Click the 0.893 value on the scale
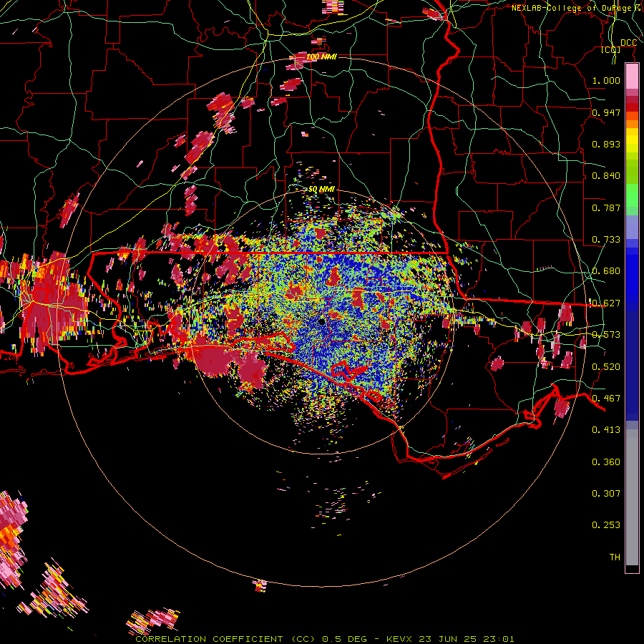 (x=606, y=144)
